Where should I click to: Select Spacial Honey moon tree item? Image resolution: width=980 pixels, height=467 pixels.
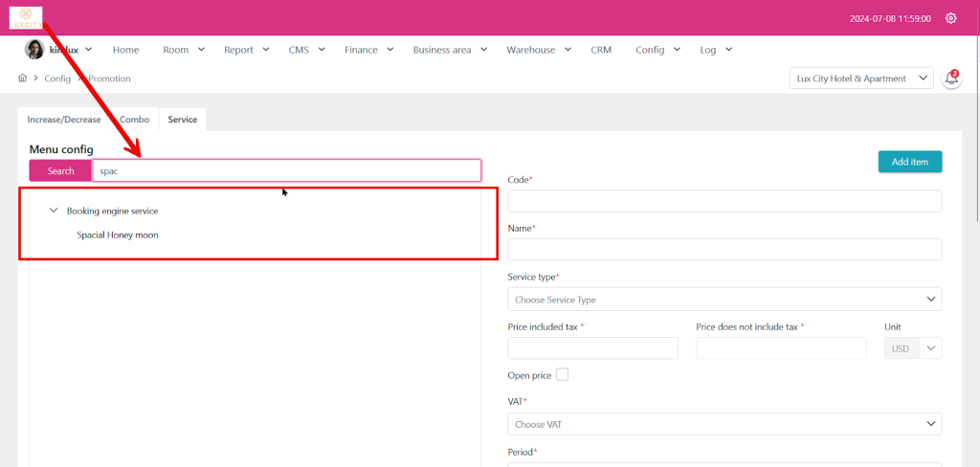[x=118, y=234]
